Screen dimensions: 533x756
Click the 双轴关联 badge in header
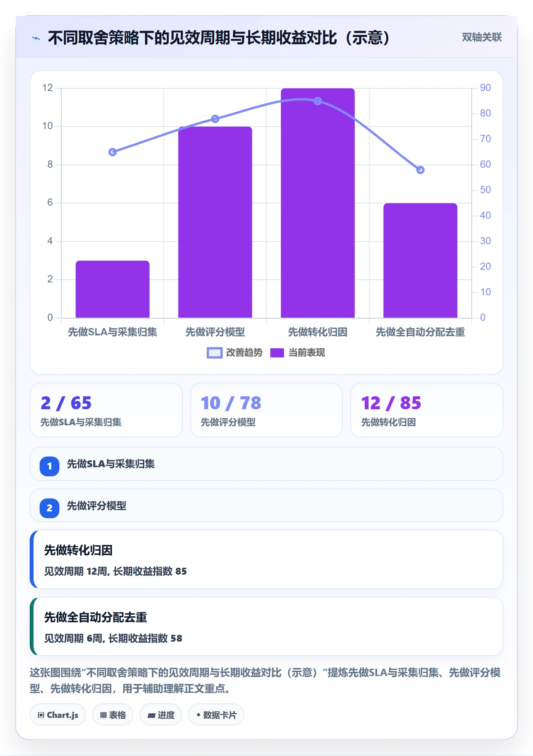[482, 37]
